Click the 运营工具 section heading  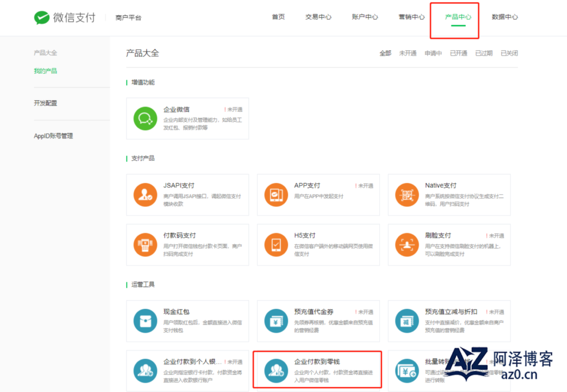[x=143, y=285]
